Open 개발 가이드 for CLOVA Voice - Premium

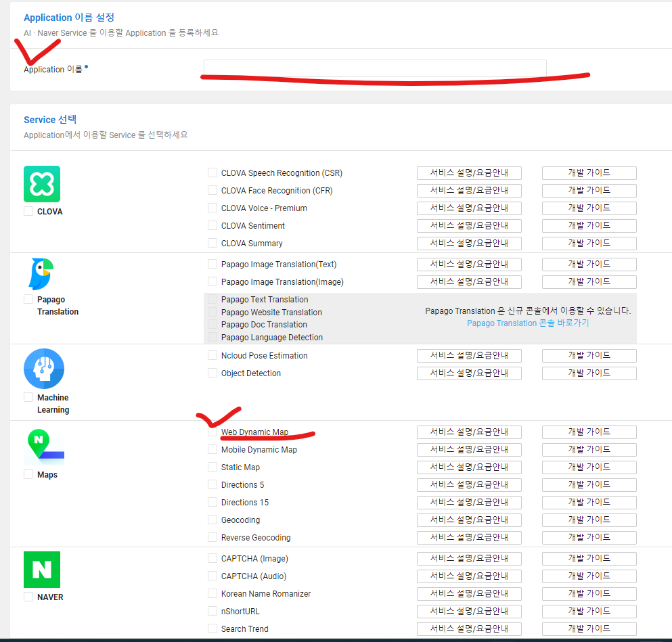(589, 208)
